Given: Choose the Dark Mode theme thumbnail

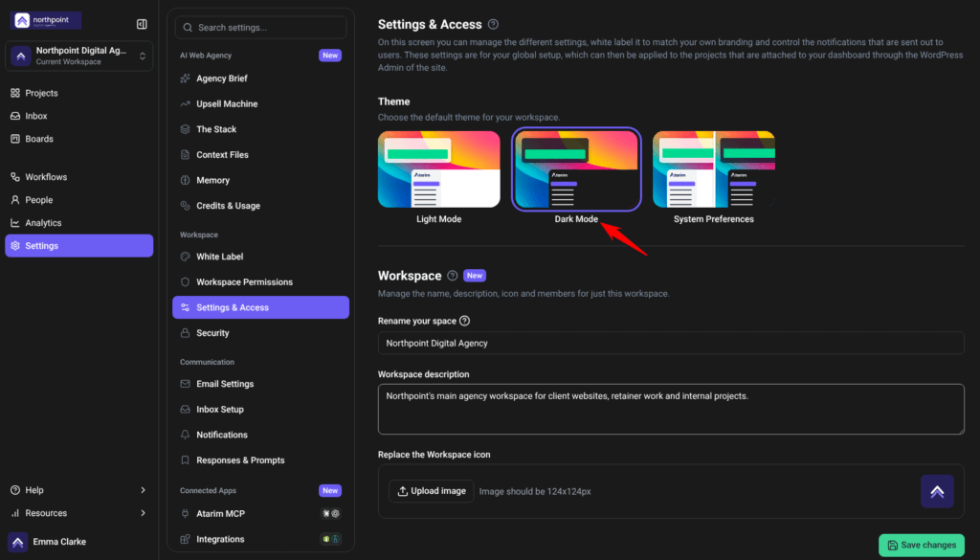Looking at the screenshot, I should (576, 169).
